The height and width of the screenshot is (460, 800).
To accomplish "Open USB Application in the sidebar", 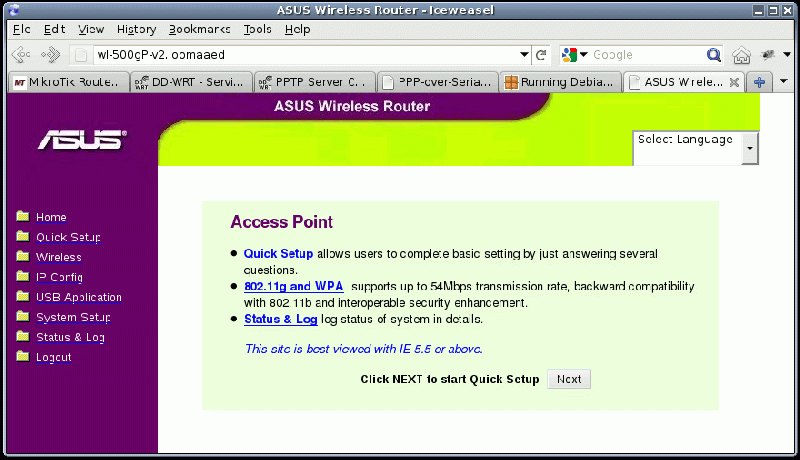I will pos(79,297).
